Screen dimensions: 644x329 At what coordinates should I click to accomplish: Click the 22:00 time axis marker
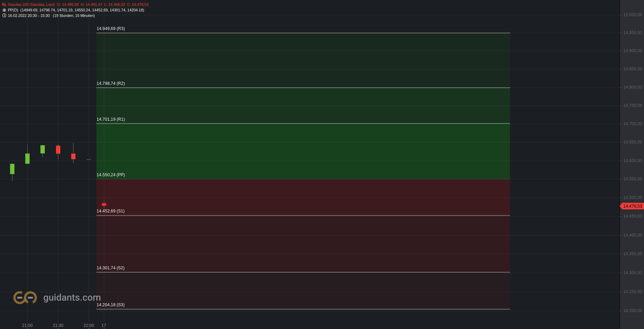coord(89,326)
